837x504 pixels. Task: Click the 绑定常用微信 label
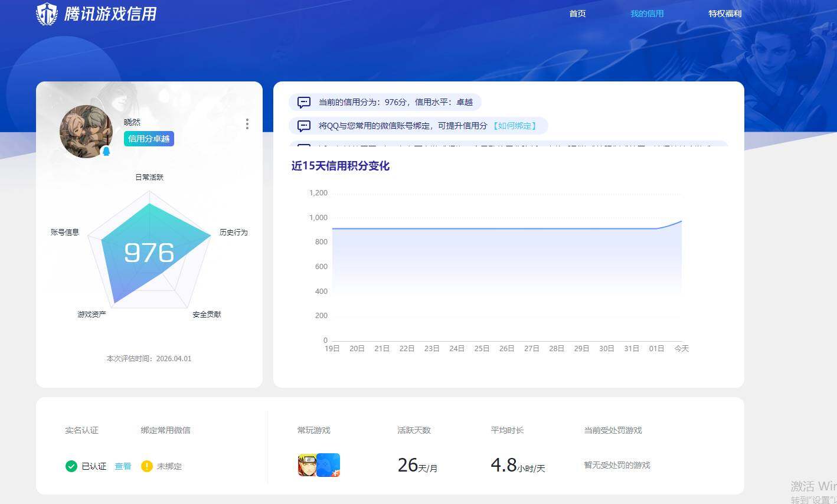pyautogui.click(x=165, y=430)
